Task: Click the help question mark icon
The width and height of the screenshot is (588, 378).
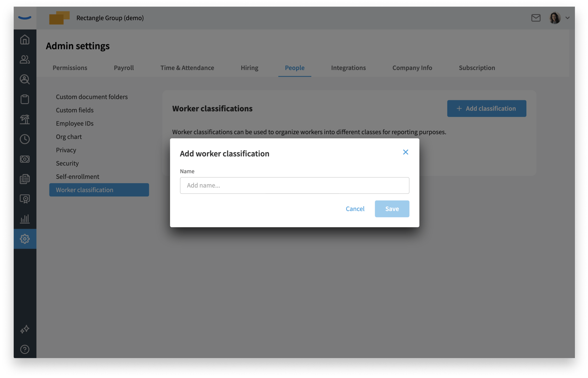Action: coord(24,349)
